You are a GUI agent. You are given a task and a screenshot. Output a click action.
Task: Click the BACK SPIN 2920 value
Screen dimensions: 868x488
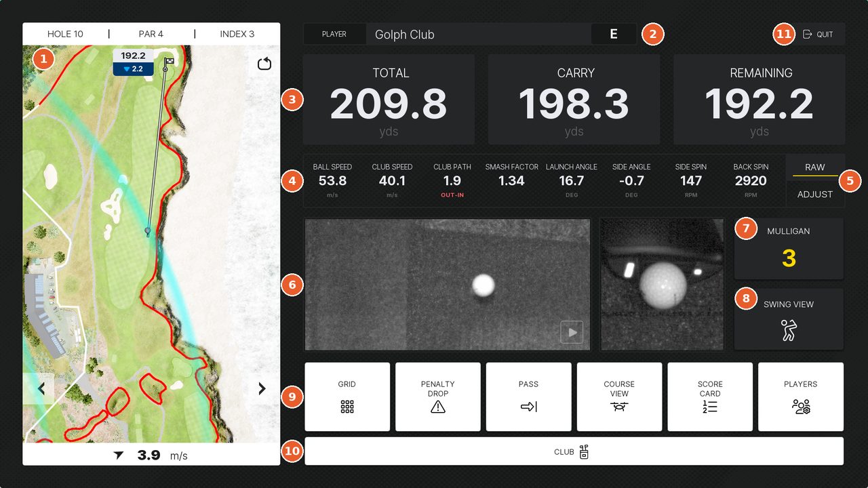751,181
